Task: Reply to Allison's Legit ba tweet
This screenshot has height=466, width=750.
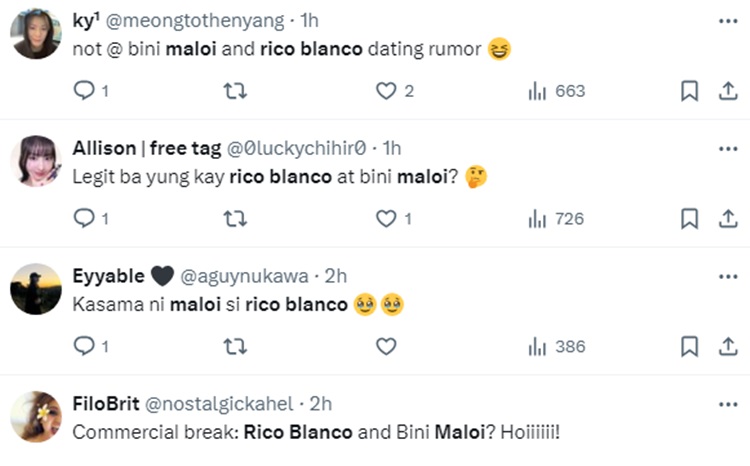Action: 85,218
